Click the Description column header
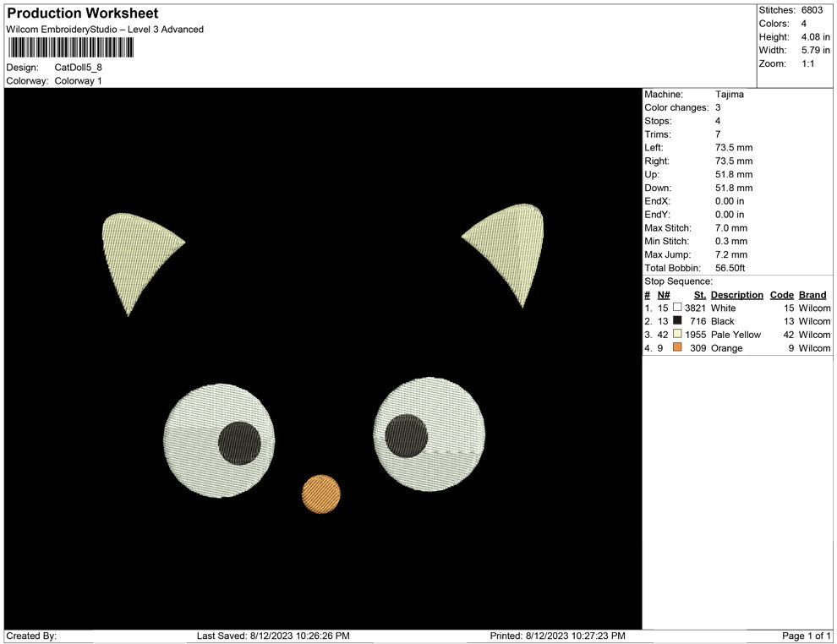The height and width of the screenshot is (644, 837). pos(736,295)
